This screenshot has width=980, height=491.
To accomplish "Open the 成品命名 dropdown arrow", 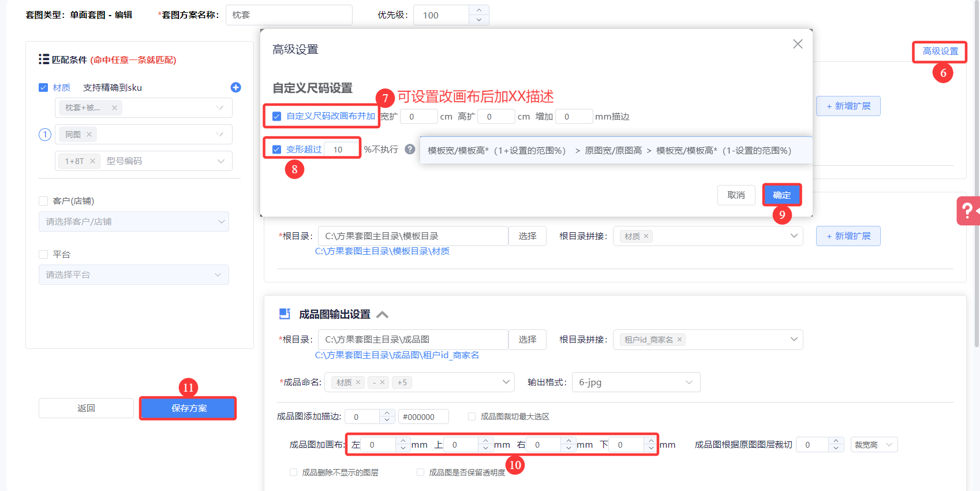I will tap(506, 382).
